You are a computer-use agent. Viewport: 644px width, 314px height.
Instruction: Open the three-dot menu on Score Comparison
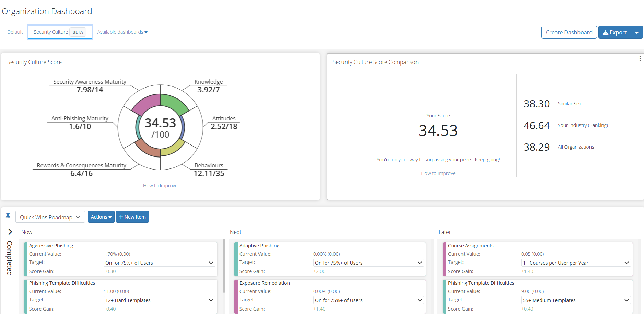pyautogui.click(x=640, y=59)
